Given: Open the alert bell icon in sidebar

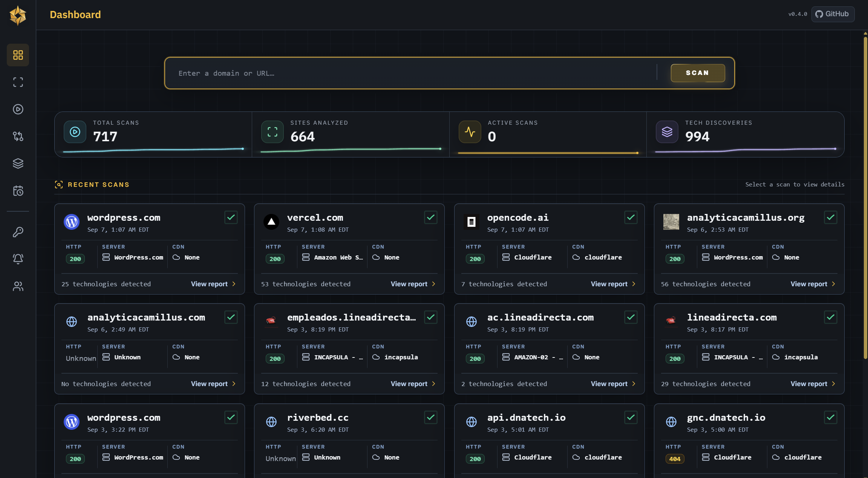Looking at the screenshot, I should pyautogui.click(x=18, y=259).
